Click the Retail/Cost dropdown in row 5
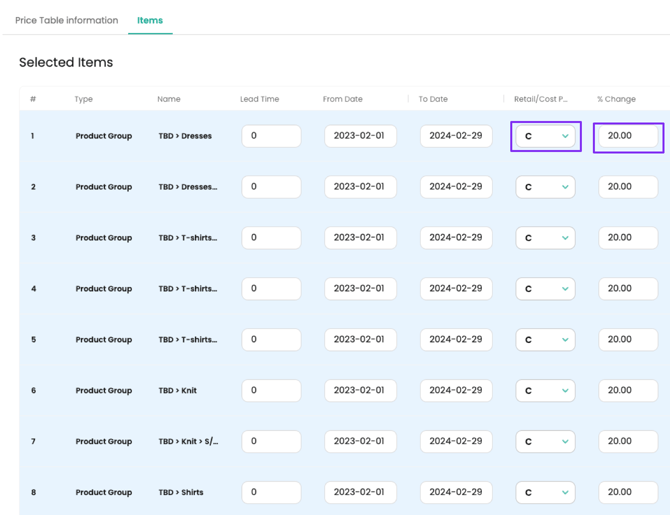This screenshot has height=515, width=670. click(x=545, y=340)
